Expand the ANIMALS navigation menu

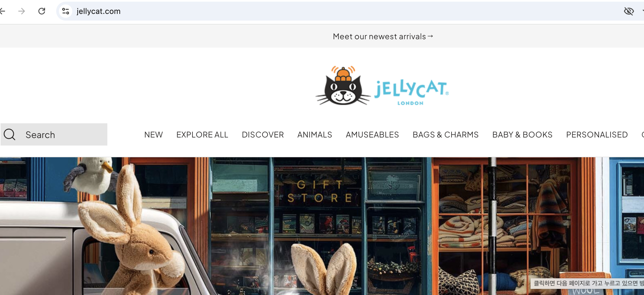315,135
